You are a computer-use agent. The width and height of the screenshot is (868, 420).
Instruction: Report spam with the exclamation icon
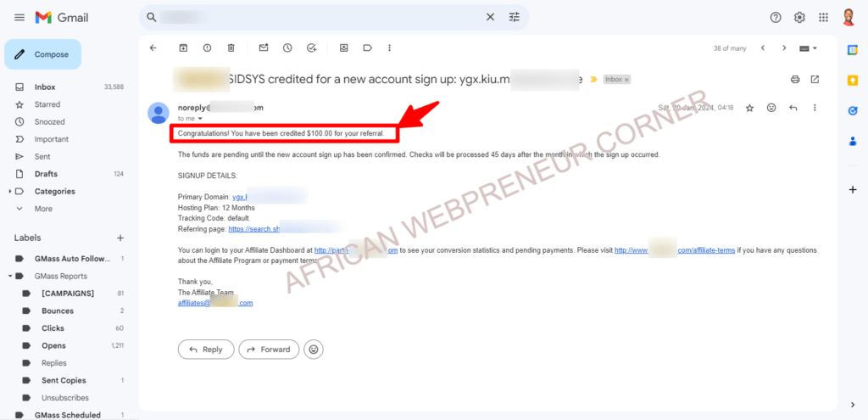tap(207, 48)
